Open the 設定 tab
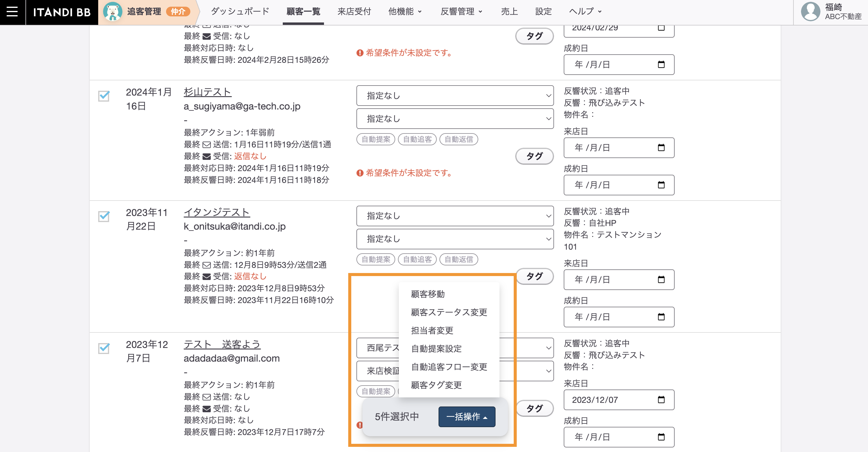 (543, 12)
